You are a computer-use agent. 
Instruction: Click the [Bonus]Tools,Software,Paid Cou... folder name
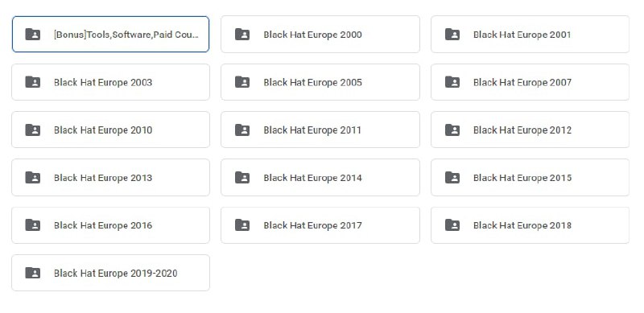(126, 35)
